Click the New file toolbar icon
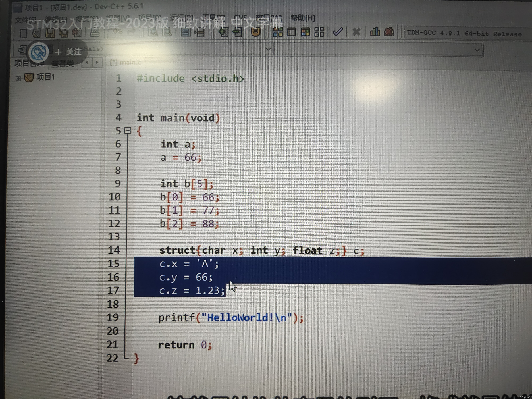The image size is (532, 399). click(23, 33)
